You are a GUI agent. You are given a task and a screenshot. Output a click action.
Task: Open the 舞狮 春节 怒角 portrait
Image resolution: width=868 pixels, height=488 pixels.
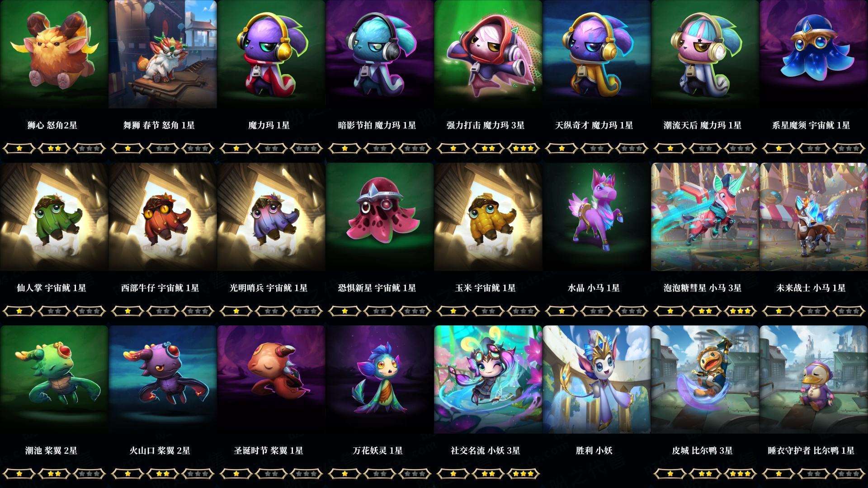click(163, 54)
